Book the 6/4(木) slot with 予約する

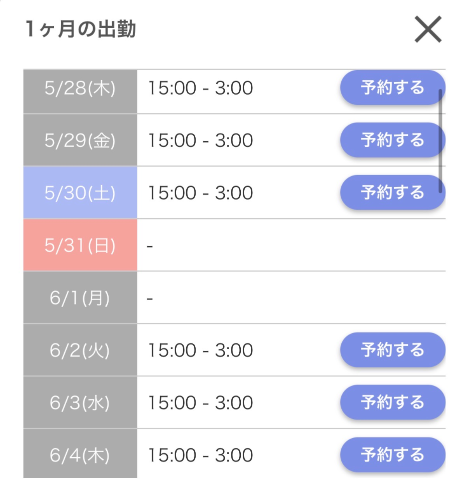[x=393, y=455]
